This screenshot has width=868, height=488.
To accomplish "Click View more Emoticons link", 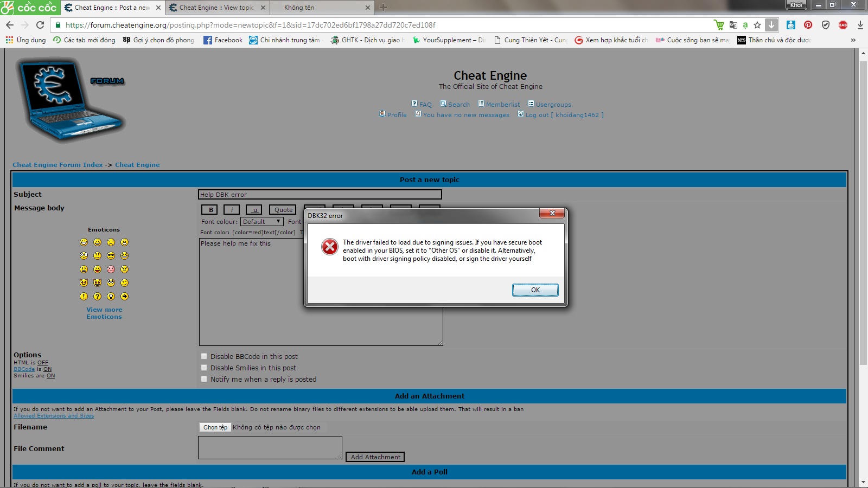I will click(x=104, y=313).
